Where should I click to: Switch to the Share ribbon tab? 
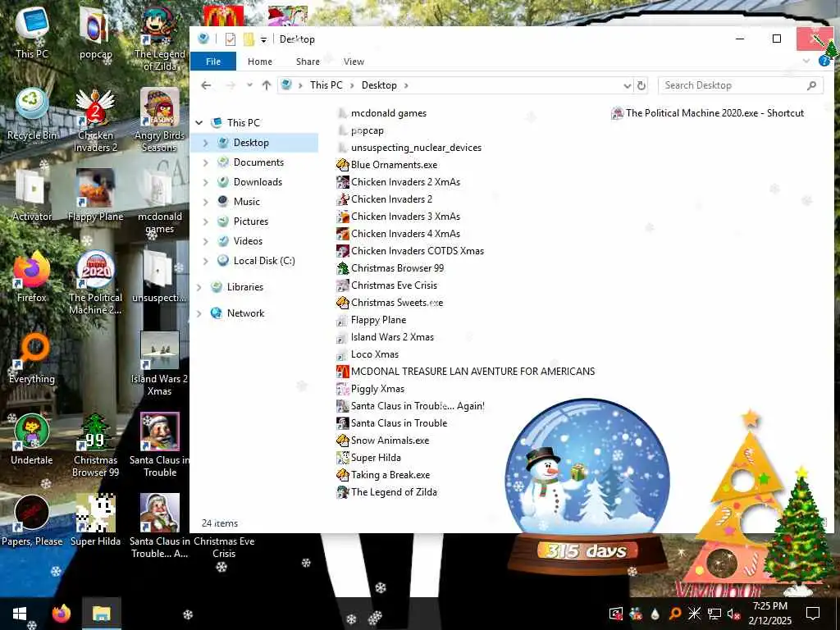308,62
